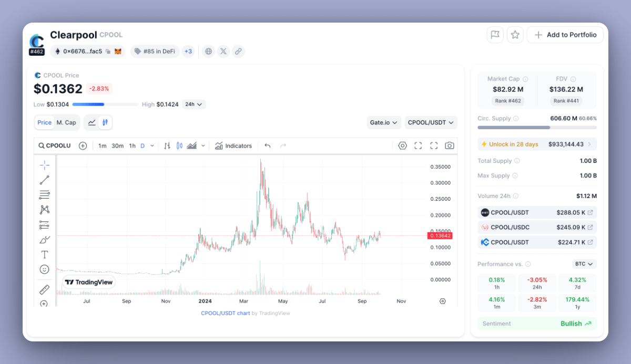Open chart settings hexagon icon
Image resolution: width=631 pixels, height=364 pixels.
pyautogui.click(x=403, y=145)
